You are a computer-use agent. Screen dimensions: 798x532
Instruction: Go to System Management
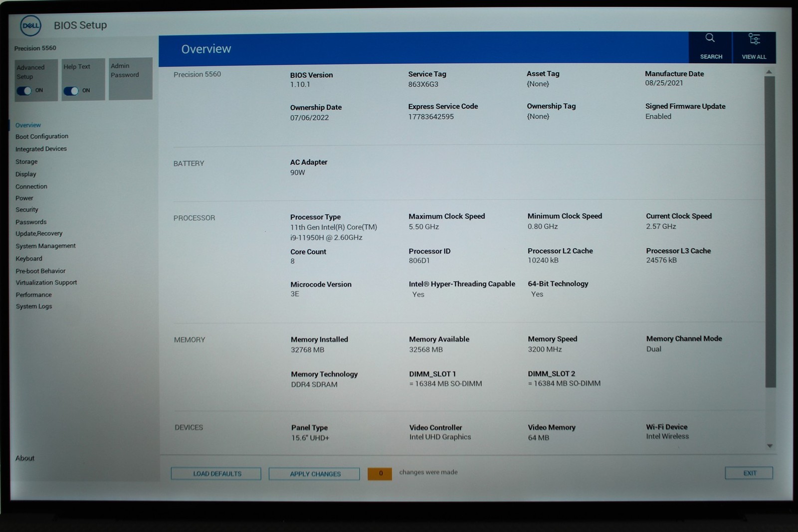point(46,246)
